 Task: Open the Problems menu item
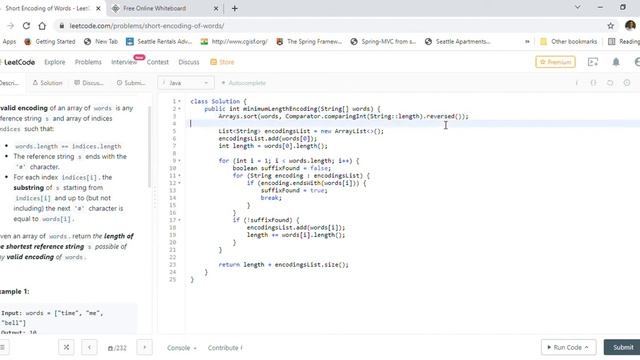[x=88, y=62]
